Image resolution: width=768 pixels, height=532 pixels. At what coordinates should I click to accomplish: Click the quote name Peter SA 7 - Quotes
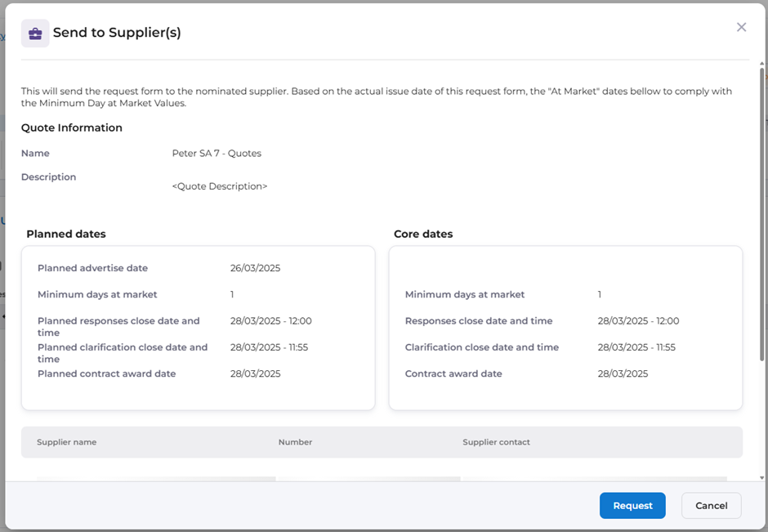click(x=217, y=154)
